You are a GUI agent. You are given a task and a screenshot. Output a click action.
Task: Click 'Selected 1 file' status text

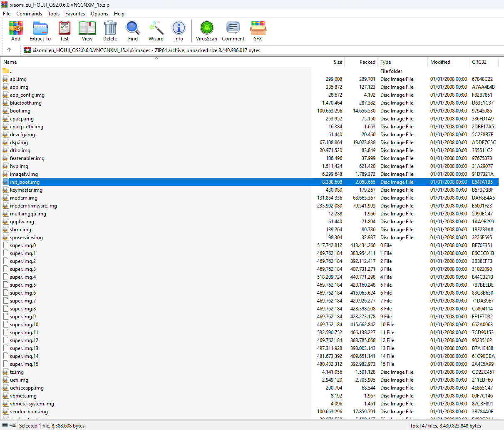pos(52,426)
